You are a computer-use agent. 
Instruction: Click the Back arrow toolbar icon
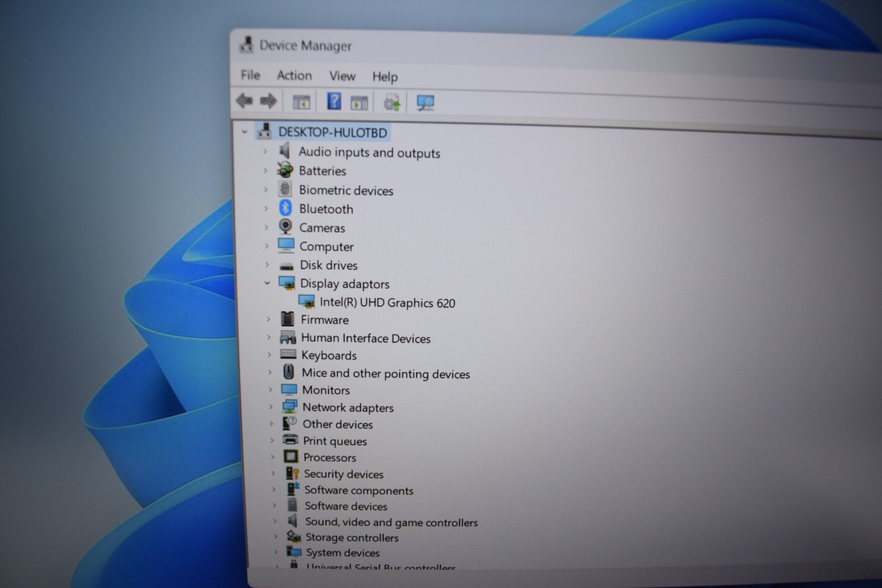click(x=244, y=101)
